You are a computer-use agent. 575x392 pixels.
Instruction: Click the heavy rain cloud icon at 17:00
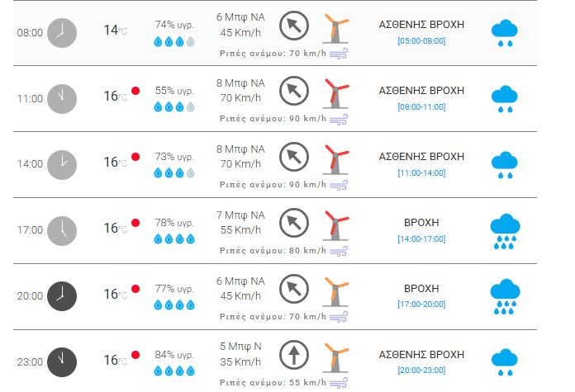click(x=505, y=230)
